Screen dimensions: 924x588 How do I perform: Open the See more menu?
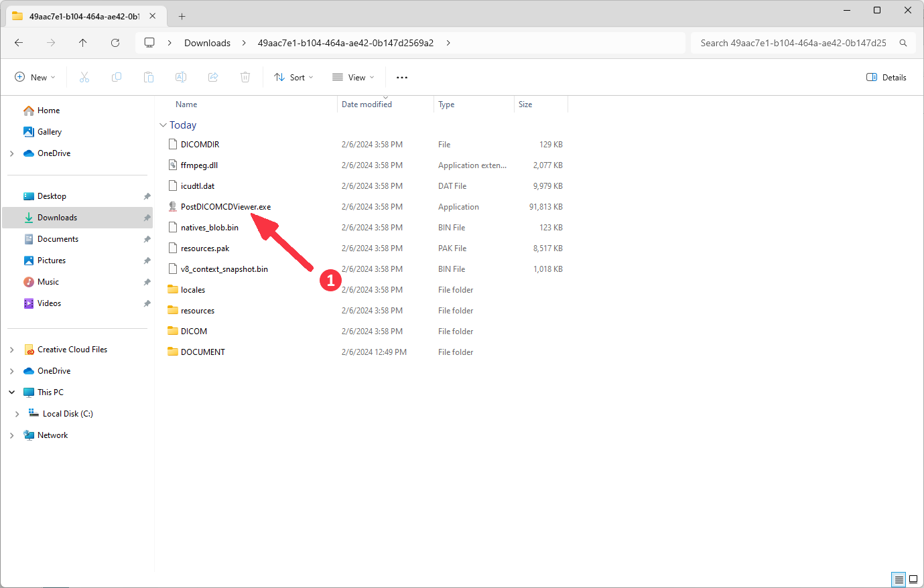(x=401, y=77)
